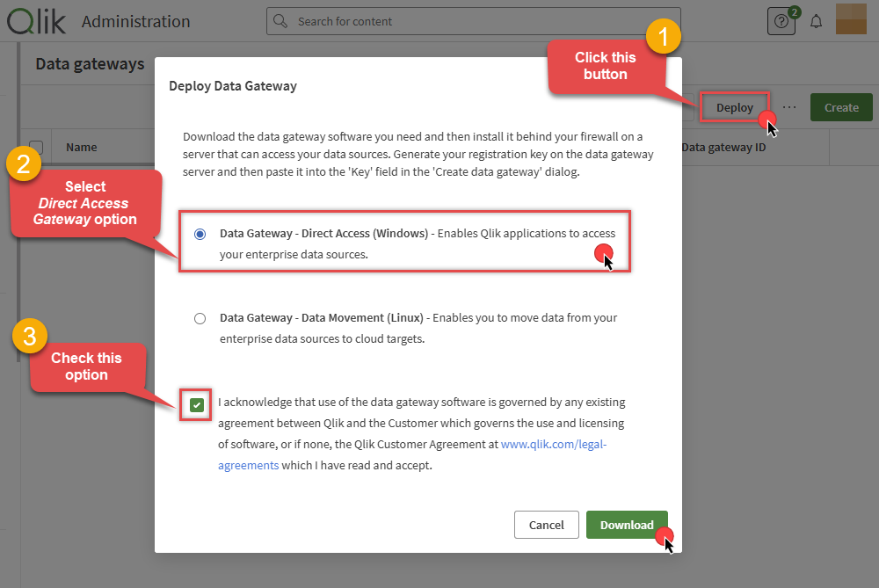Select the Direct Access (Windows) radio button
This screenshot has height=588, width=879.
point(200,234)
